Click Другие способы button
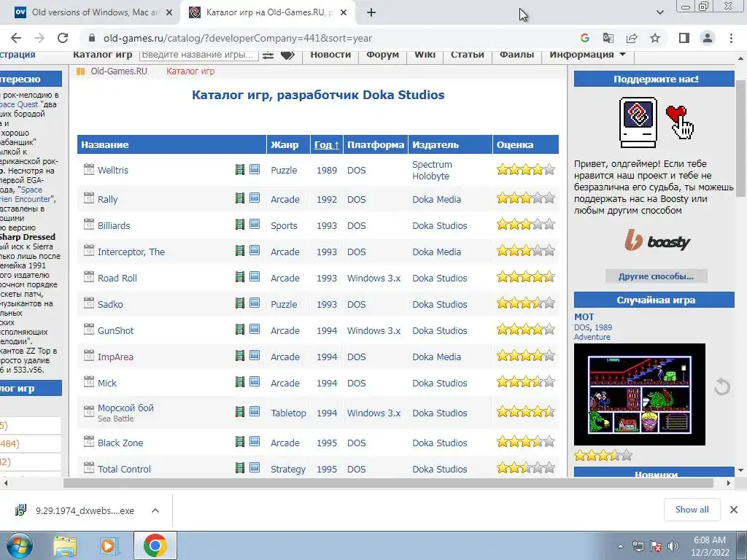Viewport: 747px width, 560px height. 656,276
